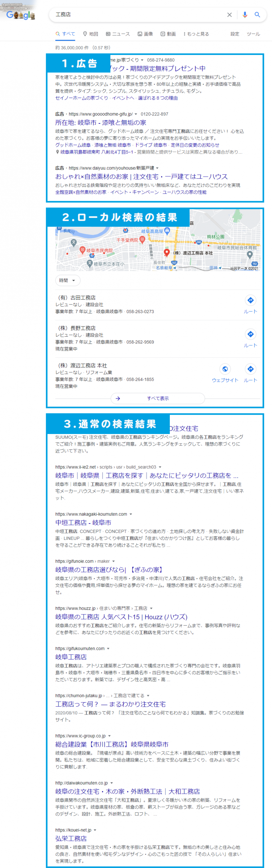Image resolution: width=272 pixels, height=868 pixels.
Task: Switch to the すべて tab
Action: pos(65,34)
